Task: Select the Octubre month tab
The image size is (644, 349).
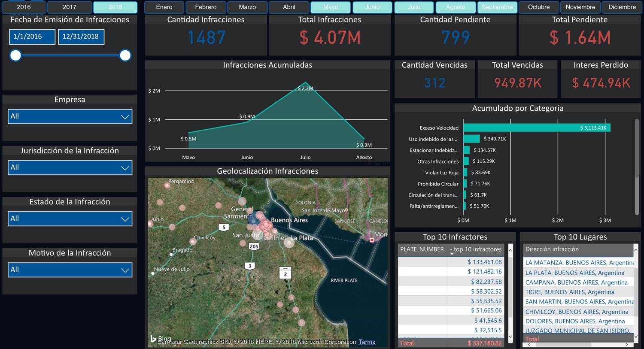Action: [539, 7]
